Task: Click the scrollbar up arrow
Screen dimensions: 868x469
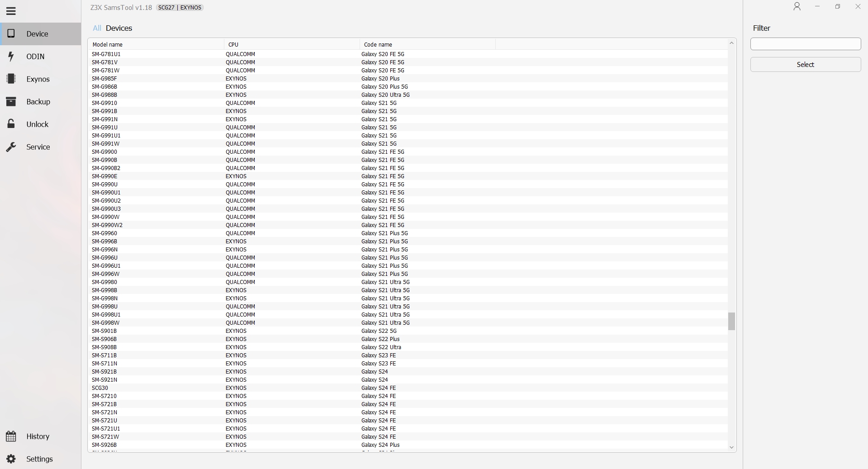Action: [731, 43]
